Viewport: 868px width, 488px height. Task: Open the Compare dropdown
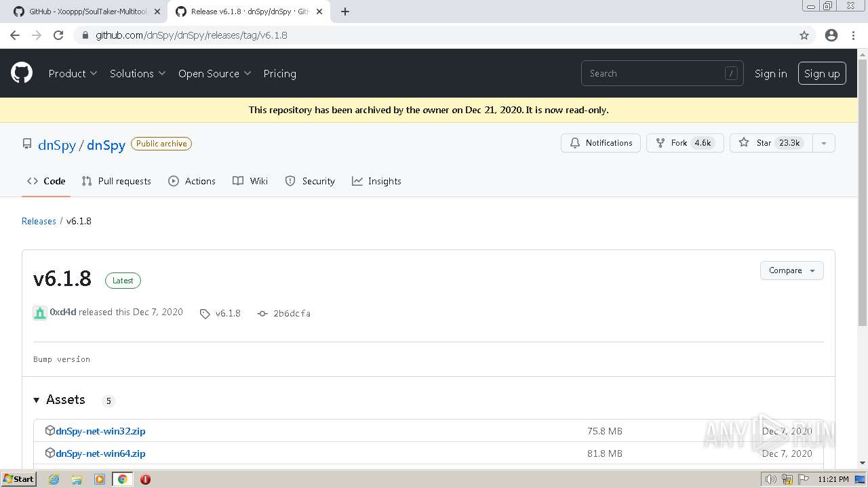[791, 270]
